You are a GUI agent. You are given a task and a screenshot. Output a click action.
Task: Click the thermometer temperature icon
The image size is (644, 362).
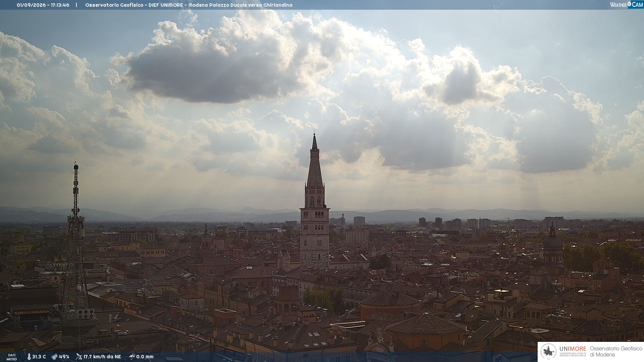tap(29, 357)
